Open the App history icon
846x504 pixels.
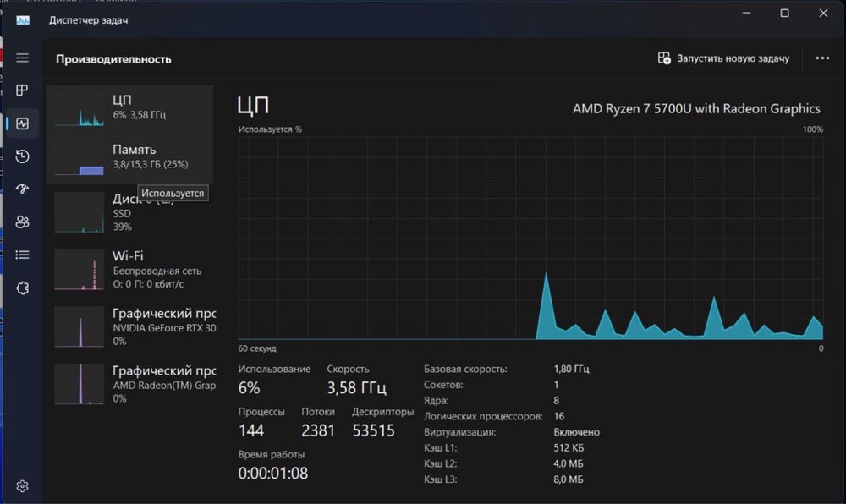click(22, 156)
